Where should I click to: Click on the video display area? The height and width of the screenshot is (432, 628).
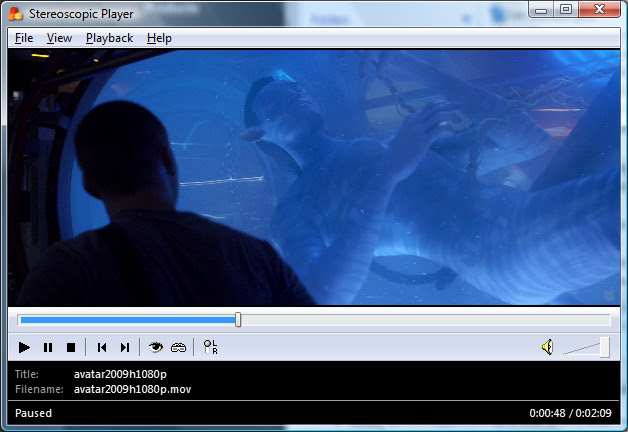pos(314,177)
